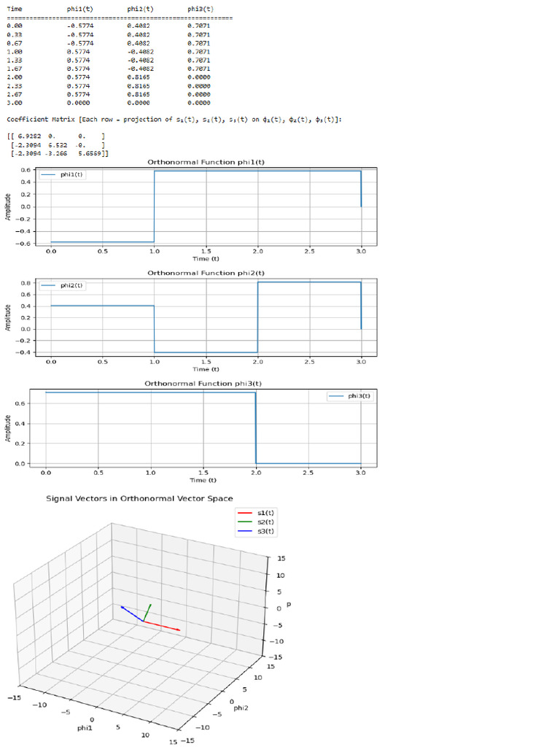Click the s1(t) legend entry in the 3D plot
Viewport: 560px width, 747px height.
pyautogui.click(x=256, y=513)
